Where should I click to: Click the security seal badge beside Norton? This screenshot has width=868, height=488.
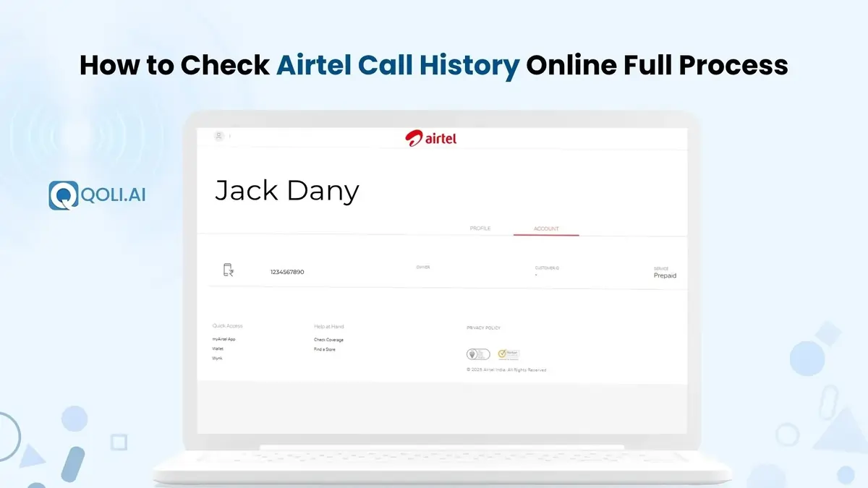[478, 354]
